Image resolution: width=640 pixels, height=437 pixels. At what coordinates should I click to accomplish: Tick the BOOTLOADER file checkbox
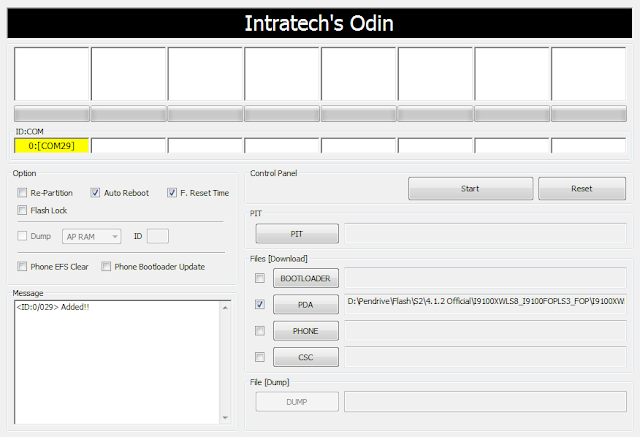tap(260, 278)
